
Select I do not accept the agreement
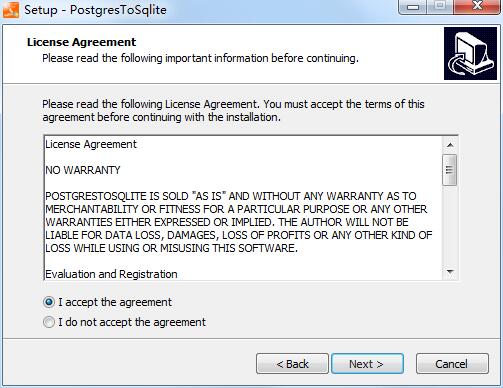(49, 322)
